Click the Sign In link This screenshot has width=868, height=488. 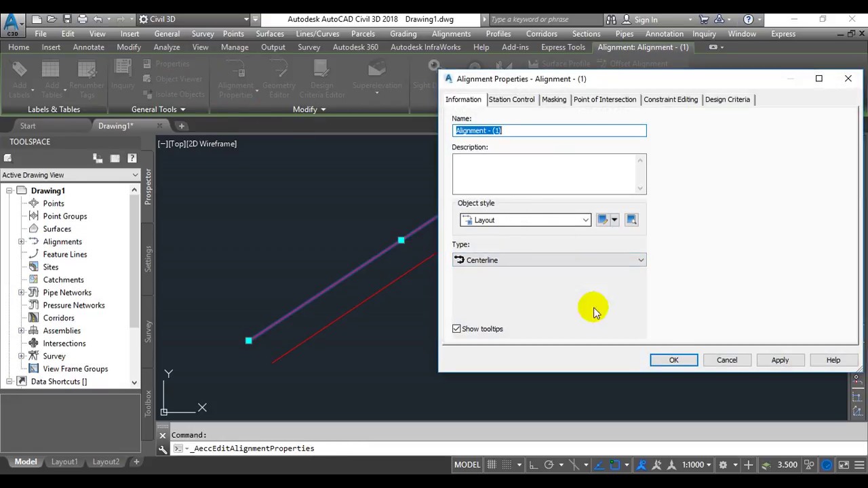click(x=646, y=20)
